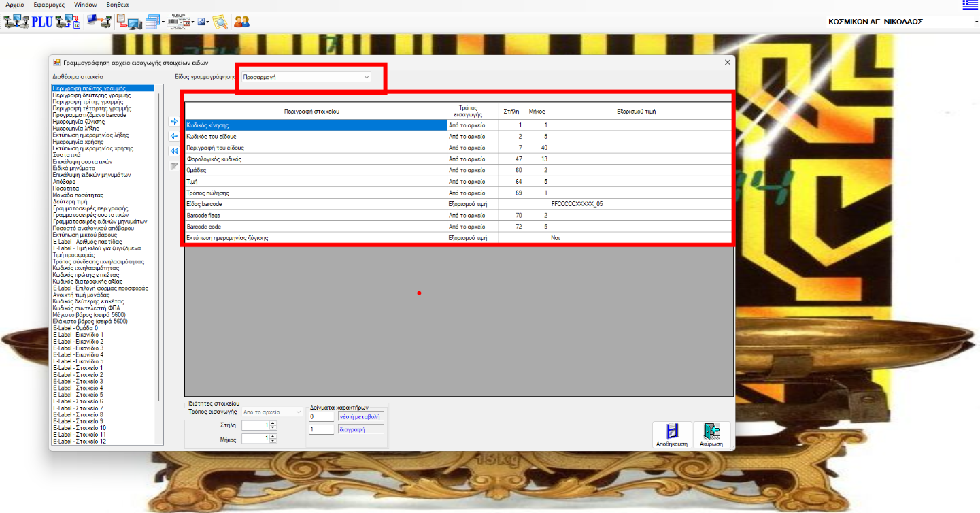The width and height of the screenshot is (980, 513).
Task: Open the barcode label icon dropdown arrow
Action: pyautogui.click(x=192, y=22)
